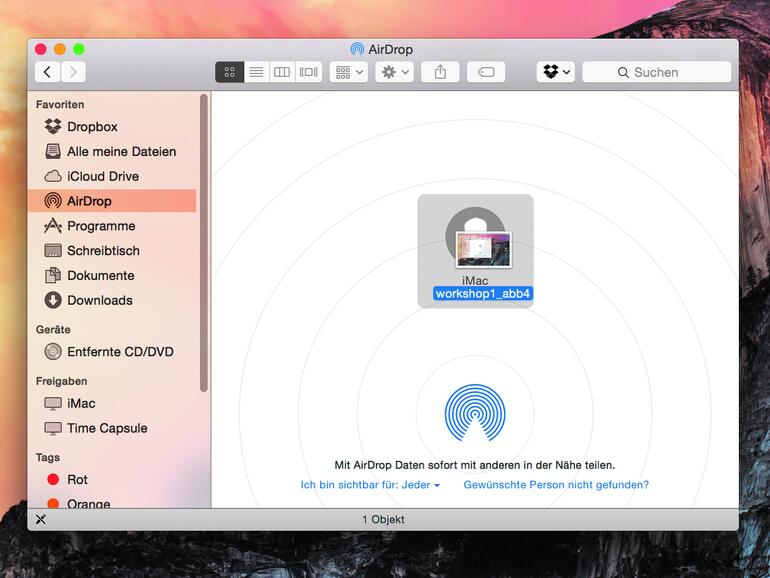Click Gewünschte Person nicht gefunden? link
The image size is (770, 578).
(x=556, y=485)
